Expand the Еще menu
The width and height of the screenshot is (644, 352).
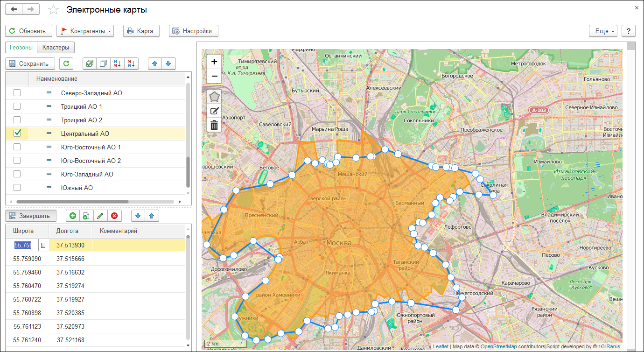tap(603, 31)
